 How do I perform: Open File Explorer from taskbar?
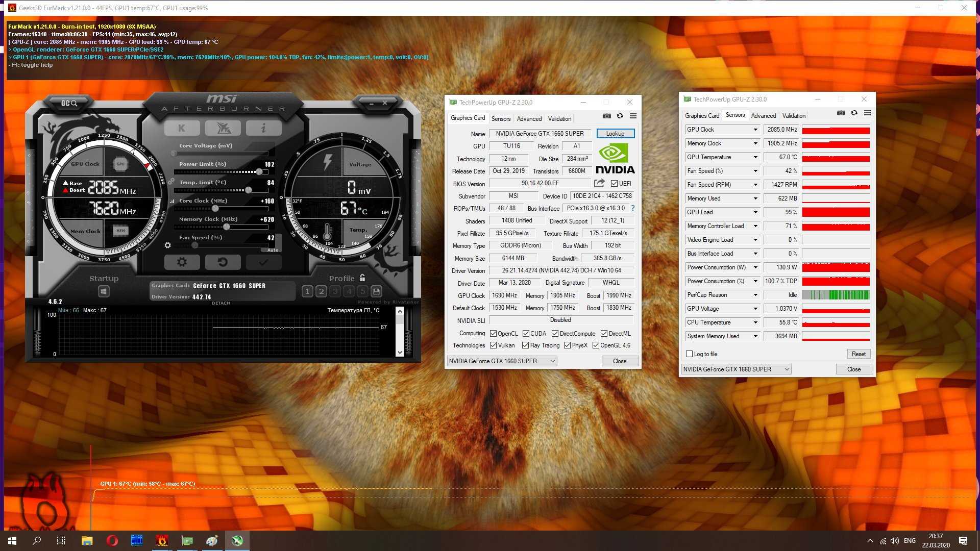(x=87, y=541)
